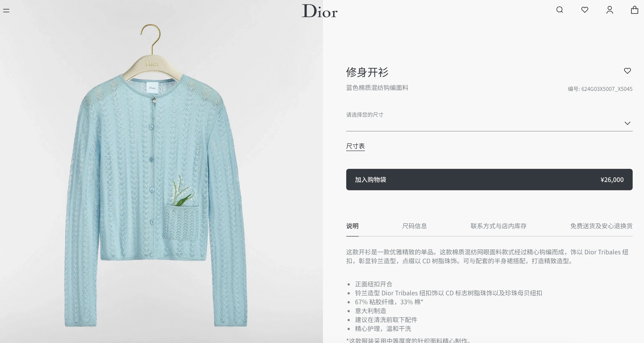644x343 pixels.
Task: Open the 请选择您的尺寸 size selector field
Action: pos(489,120)
